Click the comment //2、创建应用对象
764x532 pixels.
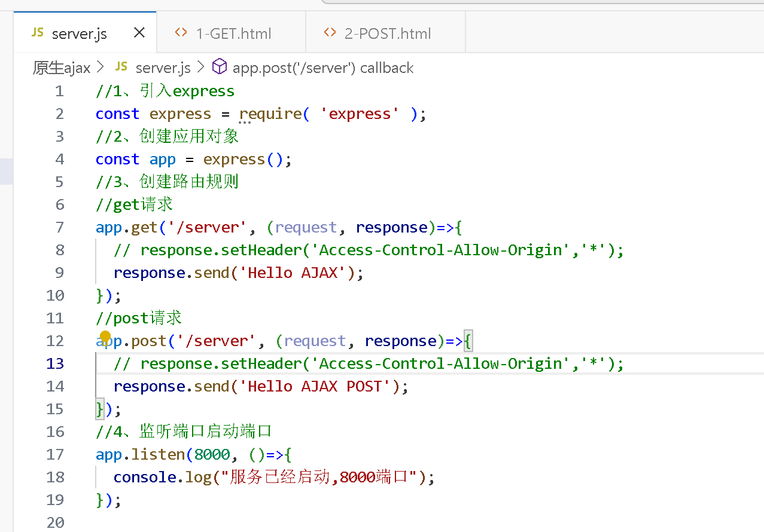[x=168, y=136]
